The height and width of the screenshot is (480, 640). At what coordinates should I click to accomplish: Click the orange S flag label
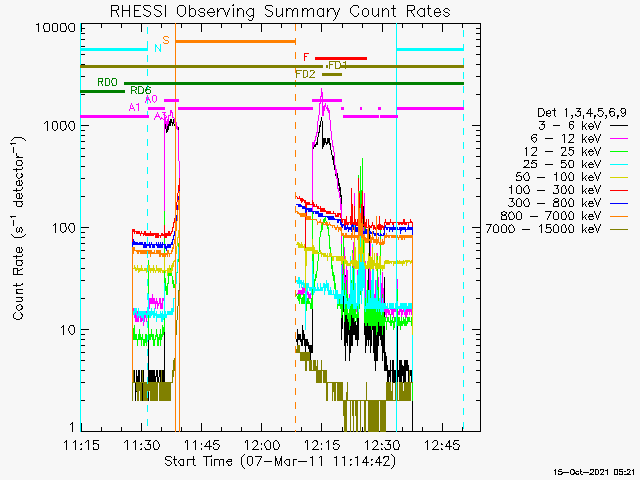pyautogui.click(x=166, y=40)
